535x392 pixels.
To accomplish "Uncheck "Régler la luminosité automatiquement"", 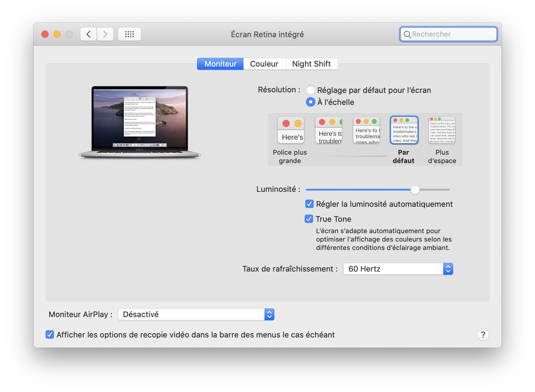I will click(x=309, y=204).
